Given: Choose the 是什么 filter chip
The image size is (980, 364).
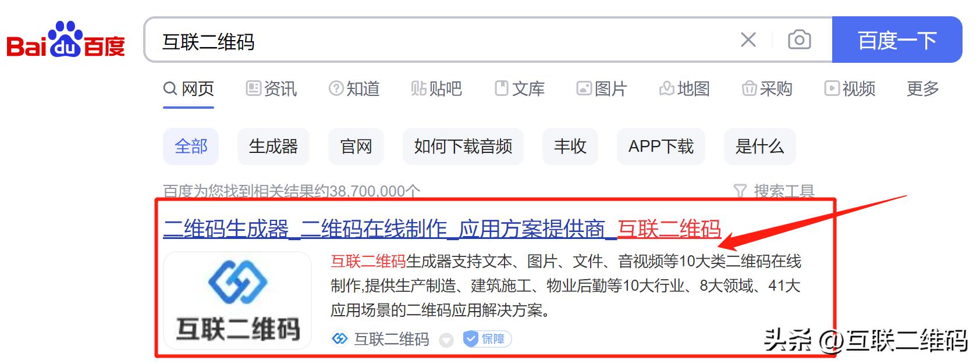Looking at the screenshot, I should point(760,147).
